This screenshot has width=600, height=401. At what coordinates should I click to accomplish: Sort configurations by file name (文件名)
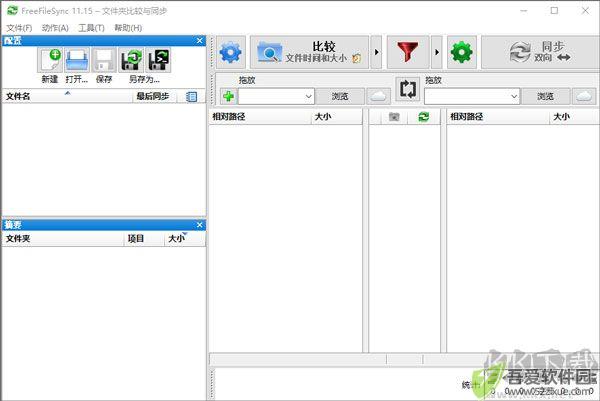point(67,96)
